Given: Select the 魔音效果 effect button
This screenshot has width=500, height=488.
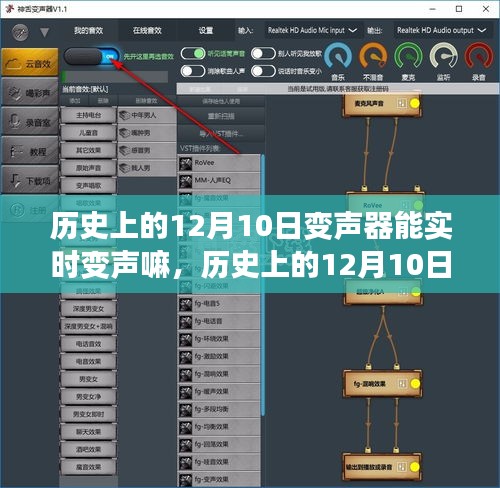Looking at the screenshot, I should pos(88,467).
